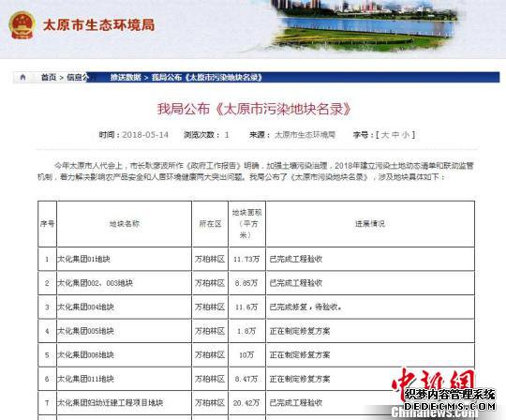The height and width of the screenshot is (420, 506).
Task: Click the 进展情况 column header
Action: click(370, 224)
